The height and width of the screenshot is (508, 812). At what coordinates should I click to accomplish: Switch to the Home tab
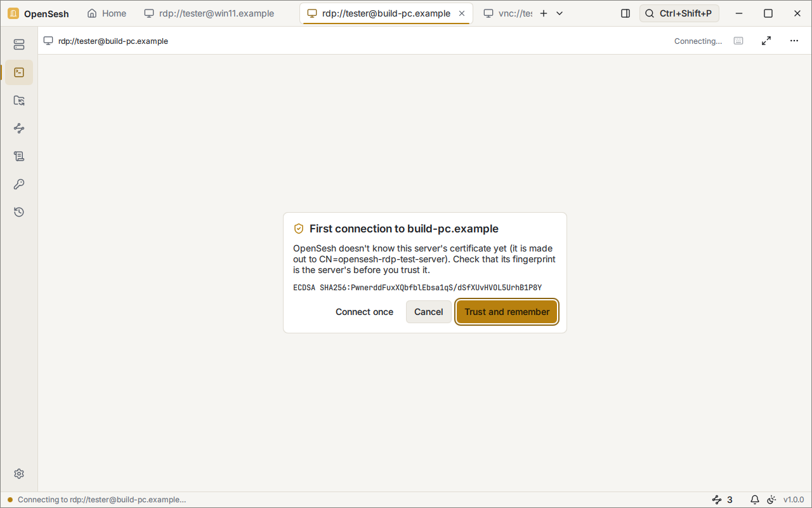pyautogui.click(x=107, y=13)
